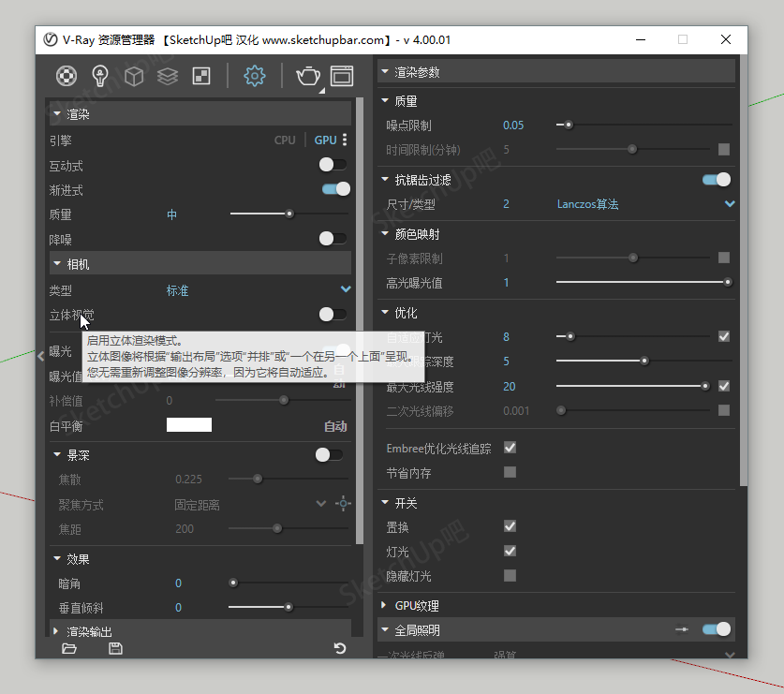Check the 时间限制(分钟) checkbox
Viewport: 784px width, 694px height.
coord(724,149)
